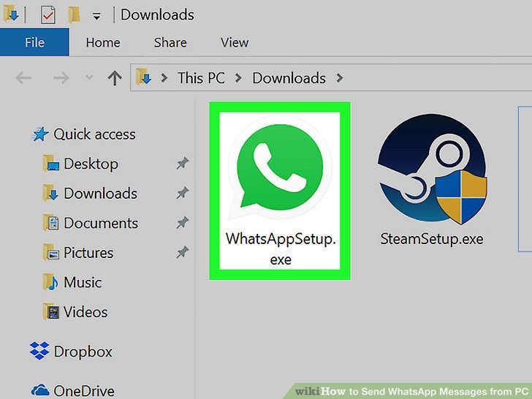Image resolution: width=532 pixels, height=399 pixels.
Task: Click the Downloads folder icon in address bar
Action: click(x=143, y=77)
